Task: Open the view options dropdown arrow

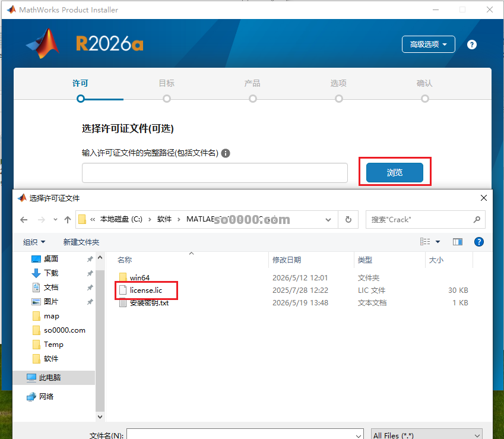Action: tap(438, 242)
